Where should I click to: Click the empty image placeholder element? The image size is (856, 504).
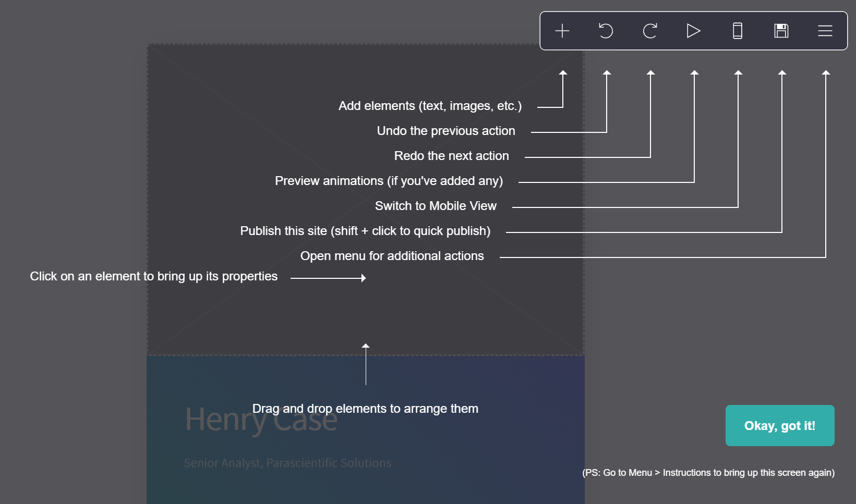pos(365,200)
